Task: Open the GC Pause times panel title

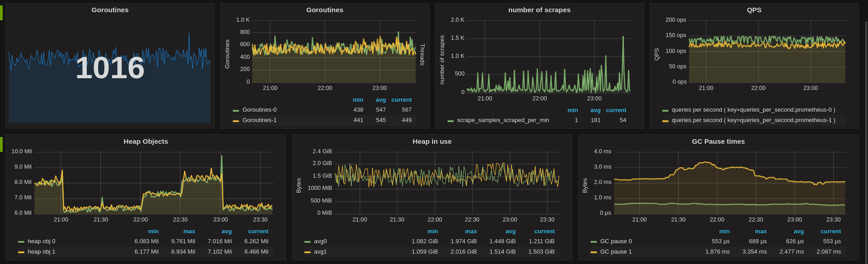Action: 718,141
